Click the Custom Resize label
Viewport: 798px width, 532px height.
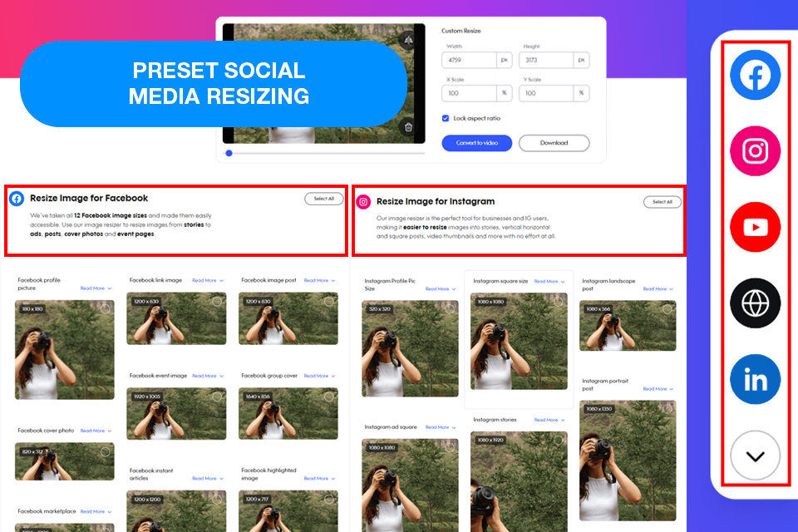(x=461, y=31)
